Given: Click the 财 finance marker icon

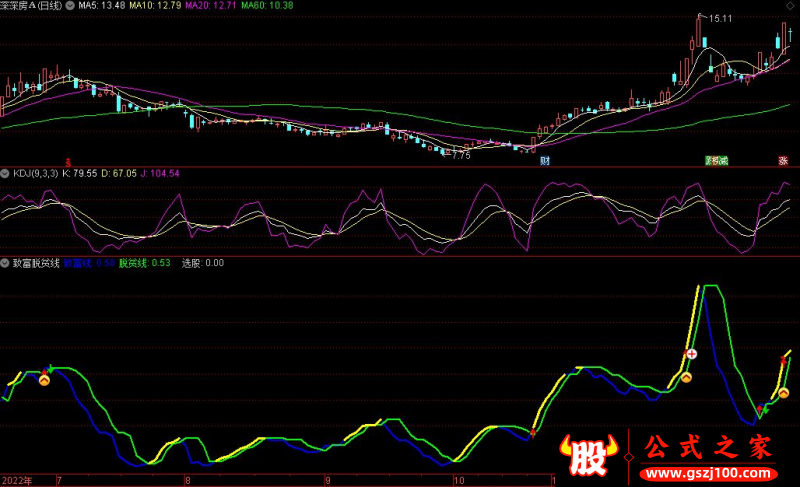Looking at the screenshot, I should click(546, 160).
